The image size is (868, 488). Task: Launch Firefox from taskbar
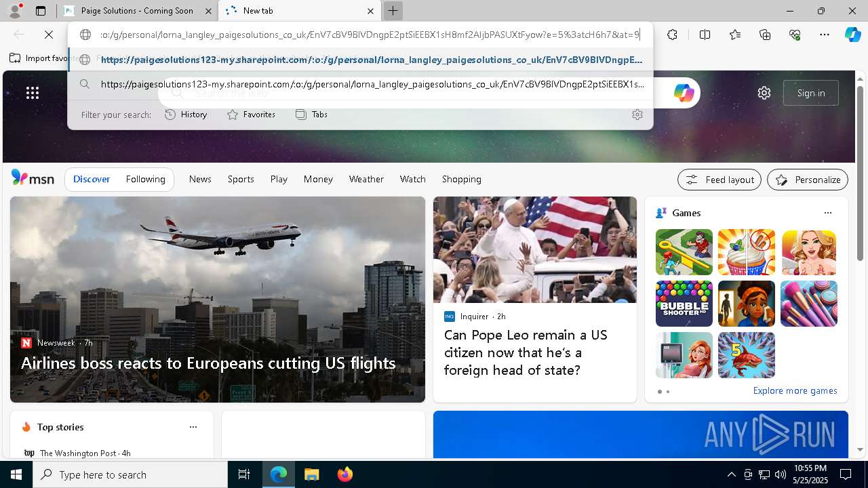click(344, 474)
